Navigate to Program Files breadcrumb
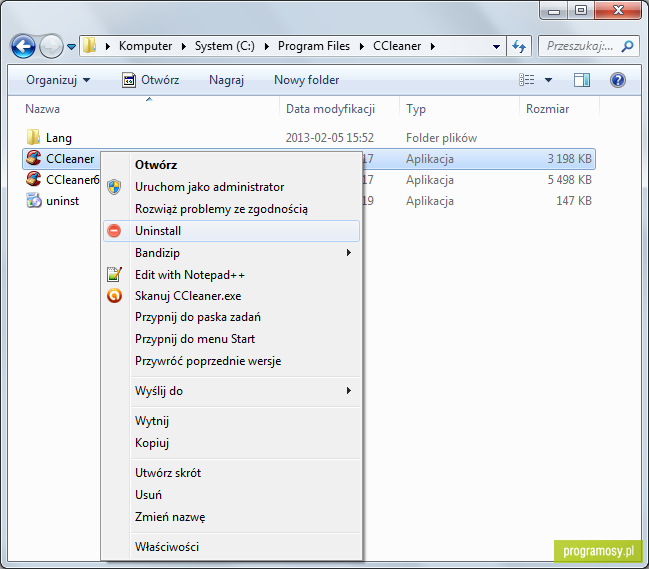Screen dimensions: 649x569 point(314,46)
